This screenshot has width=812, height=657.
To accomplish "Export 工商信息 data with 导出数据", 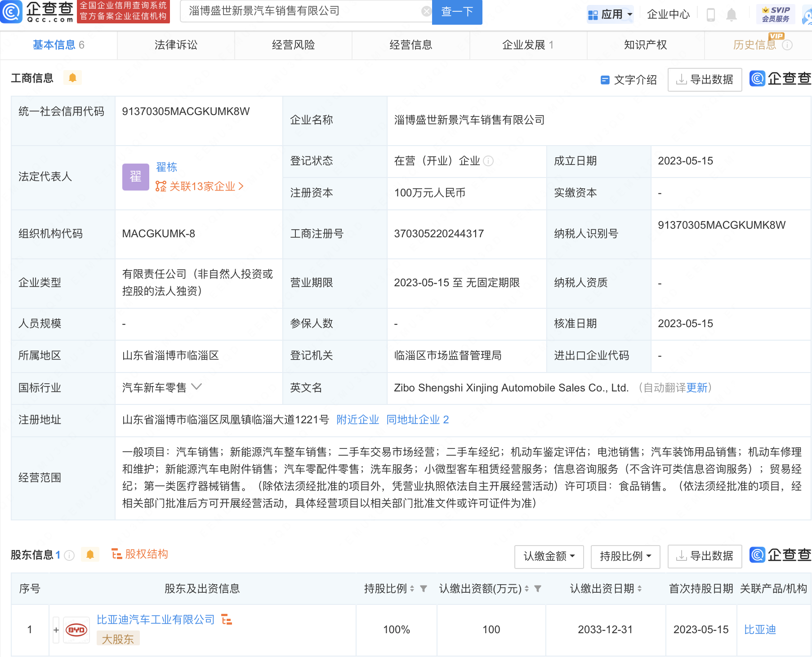I will pyautogui.click(x=705, y=80).
